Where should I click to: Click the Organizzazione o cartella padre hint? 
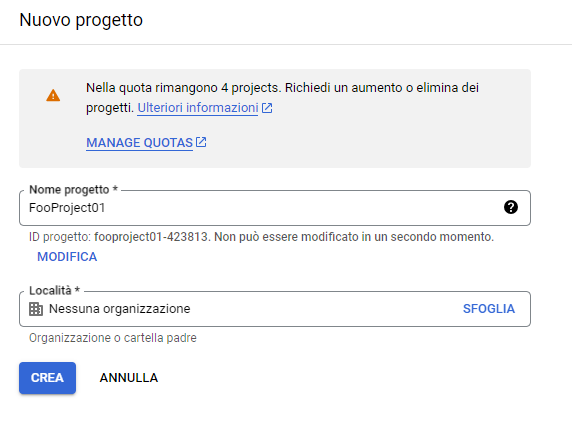(113, 338)
